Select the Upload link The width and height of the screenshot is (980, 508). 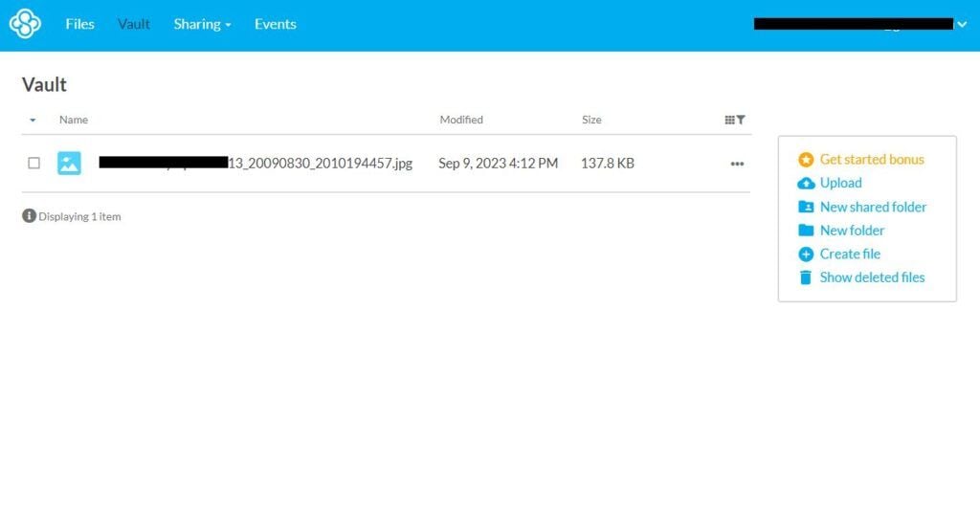(840, 183)
